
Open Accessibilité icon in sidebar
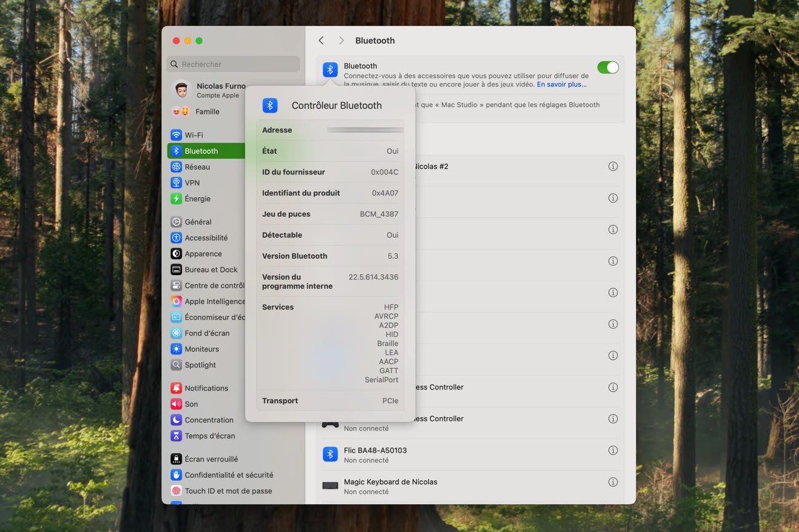pyautogui.click(x=176, y=238)
